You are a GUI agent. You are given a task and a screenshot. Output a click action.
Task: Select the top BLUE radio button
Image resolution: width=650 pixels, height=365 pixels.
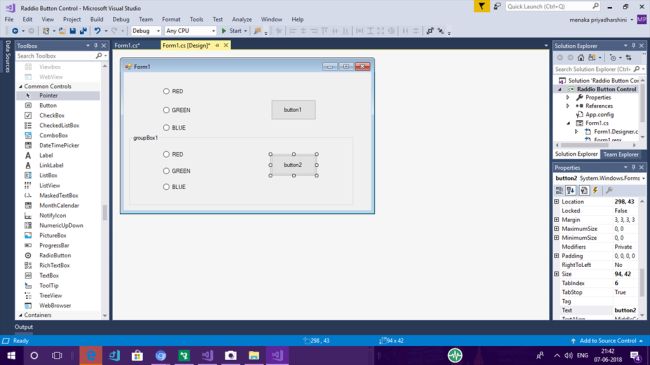tap(174, 128)
